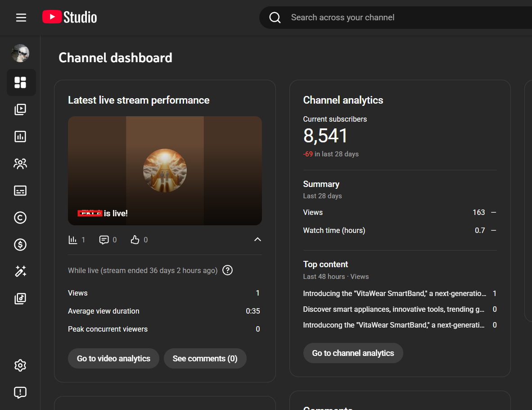Open the Customization magic wand icon
This screenshot has height=410, width=532.
[20, 271]
